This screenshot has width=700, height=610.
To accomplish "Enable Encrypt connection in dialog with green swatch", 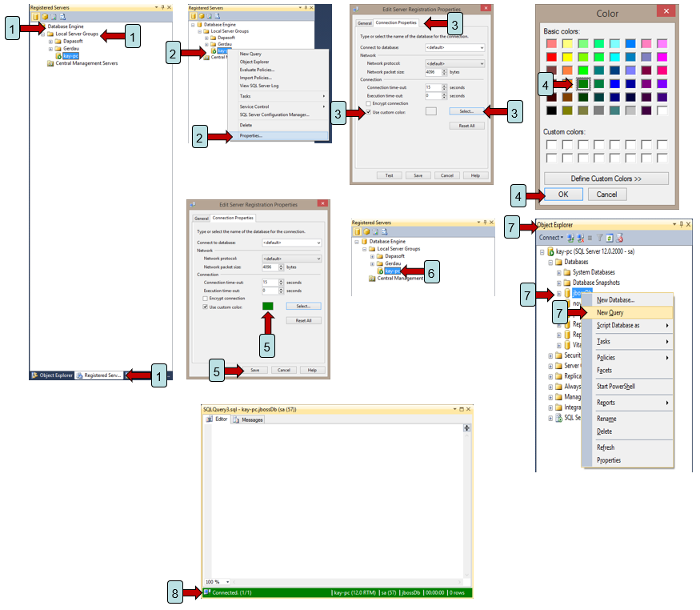I will coord(206,299).
